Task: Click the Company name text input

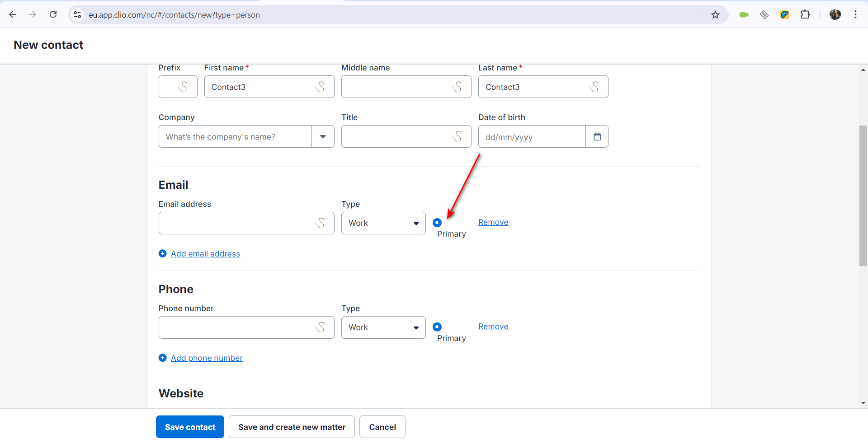Action: point(235,136)
